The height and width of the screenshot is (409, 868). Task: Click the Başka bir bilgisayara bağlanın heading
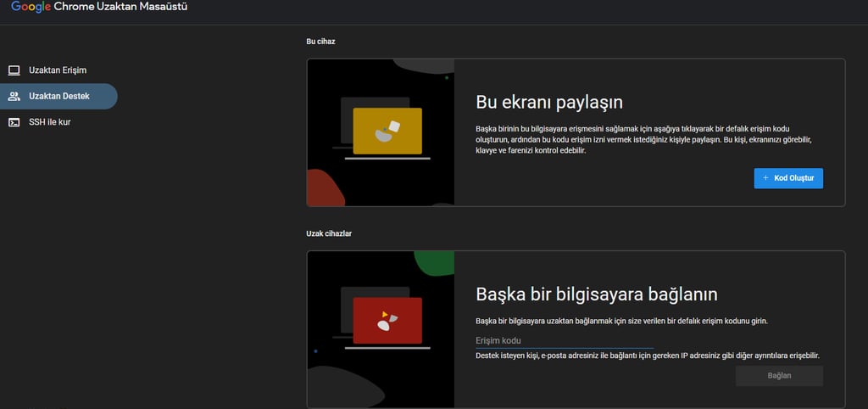(x=597, y=294)
